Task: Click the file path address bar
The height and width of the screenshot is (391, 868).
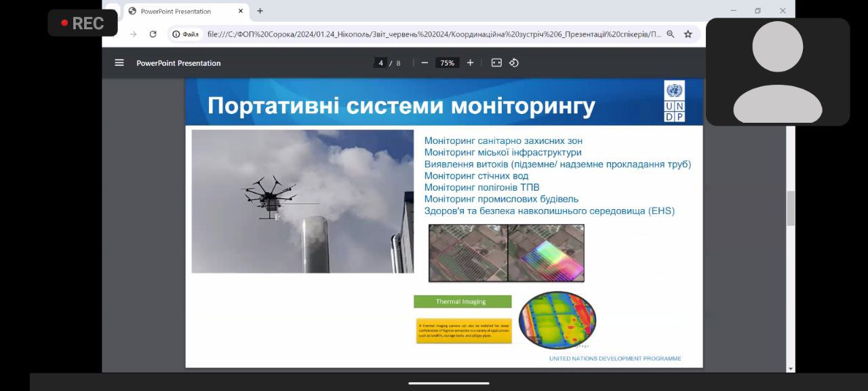Action: point(434,34)
